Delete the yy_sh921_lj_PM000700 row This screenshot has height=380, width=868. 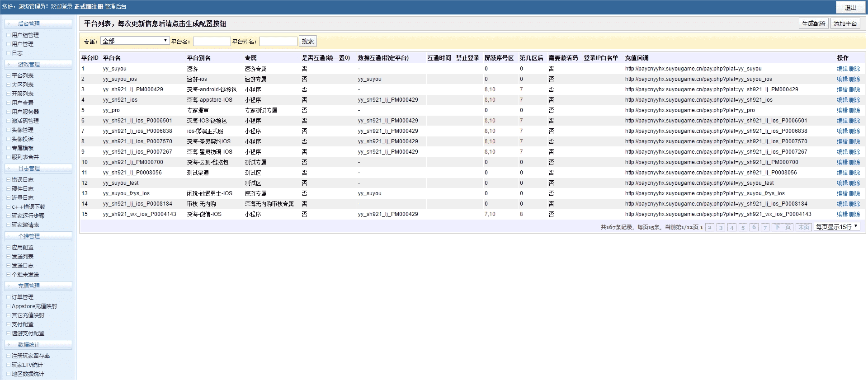854,162
